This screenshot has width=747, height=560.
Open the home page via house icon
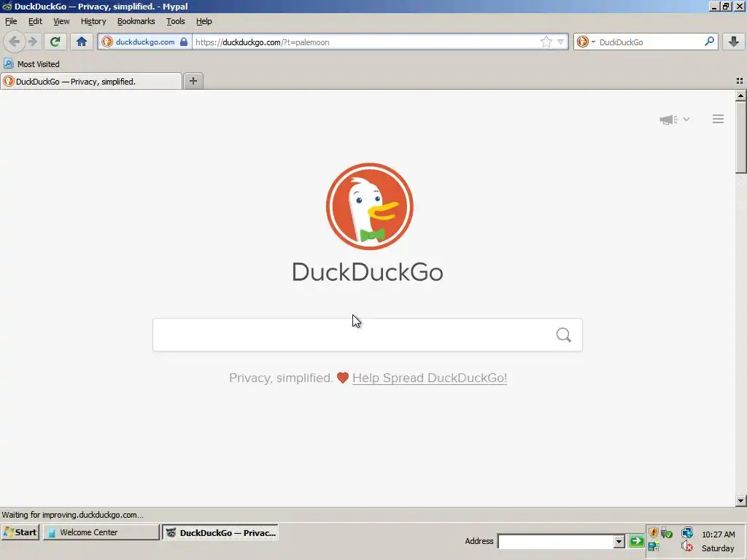tap(82, 42)
